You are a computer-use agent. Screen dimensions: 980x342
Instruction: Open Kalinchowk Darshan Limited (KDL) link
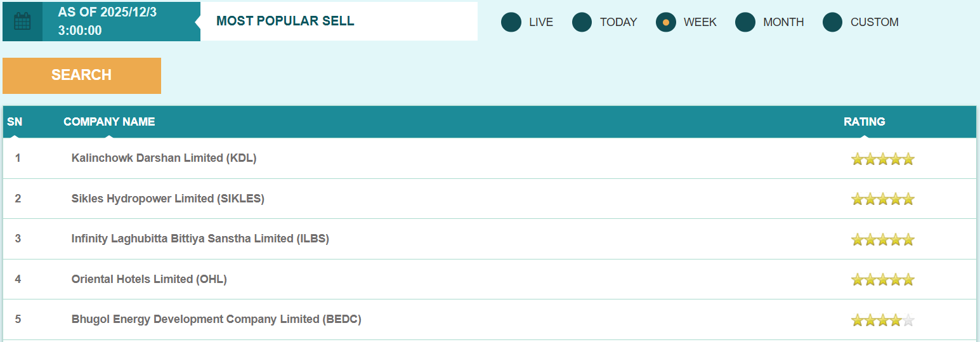click(164, 158)
